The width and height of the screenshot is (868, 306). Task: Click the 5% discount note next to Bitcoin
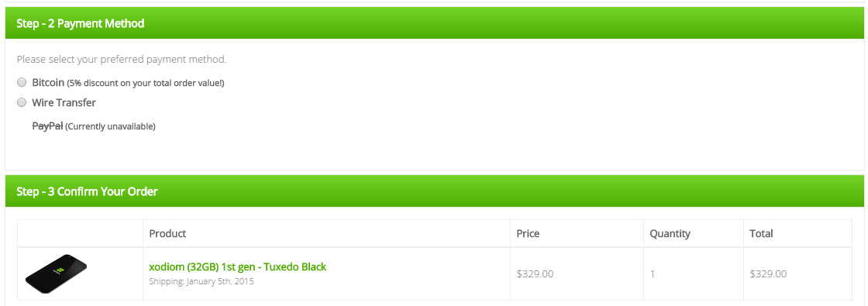(x=146, y=83)
